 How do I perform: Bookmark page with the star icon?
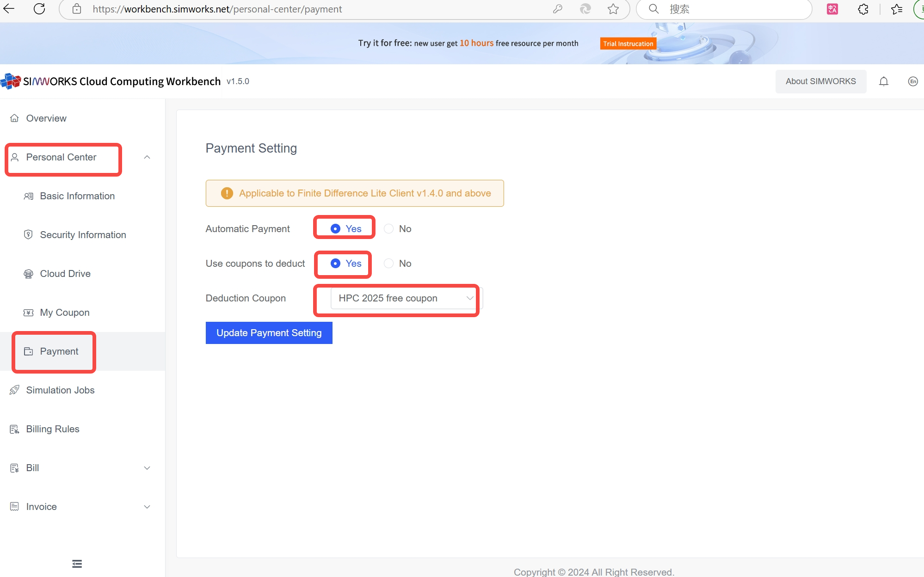(613, 9)
